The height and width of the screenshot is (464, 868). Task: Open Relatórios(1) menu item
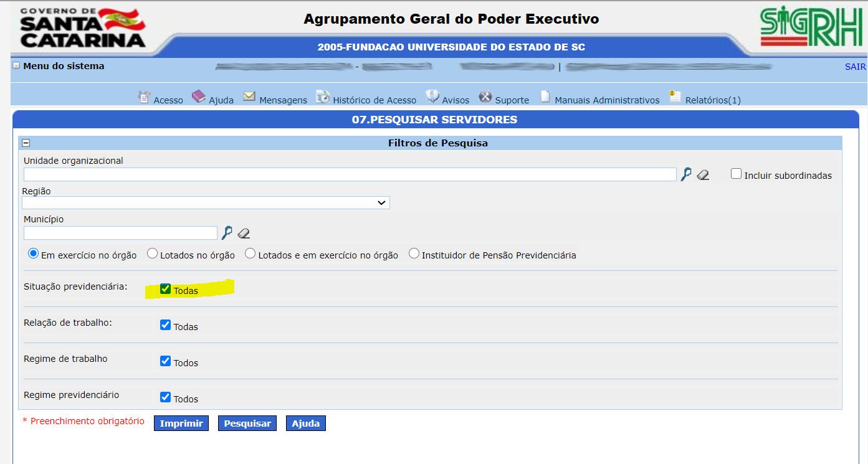coord(712,100)
